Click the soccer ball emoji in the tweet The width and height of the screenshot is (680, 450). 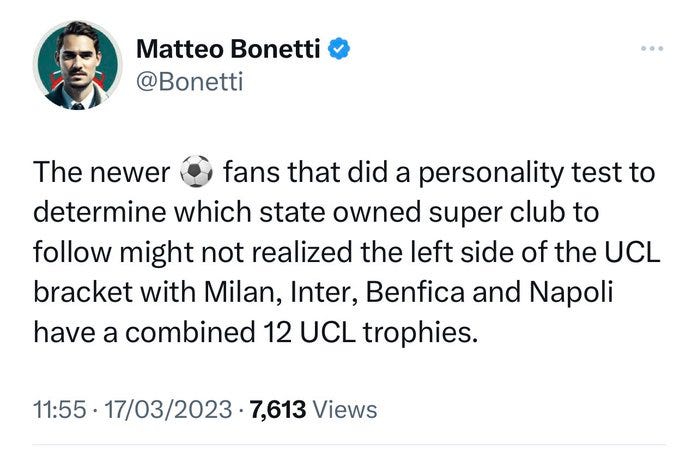pyautogui.click(x=196, y=171)
